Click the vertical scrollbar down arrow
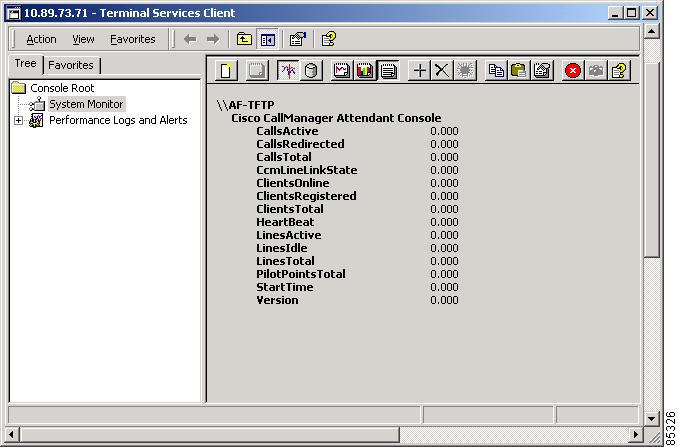 pos(651,418)
